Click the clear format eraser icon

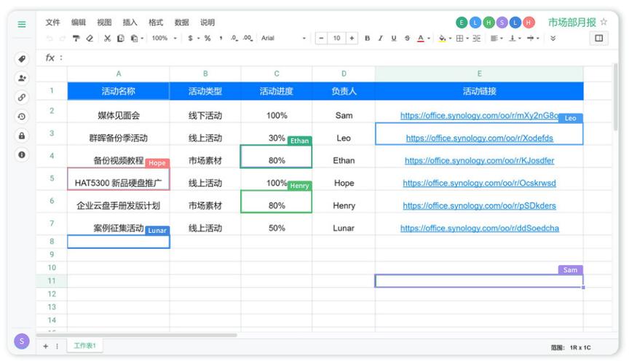[90, 39]
